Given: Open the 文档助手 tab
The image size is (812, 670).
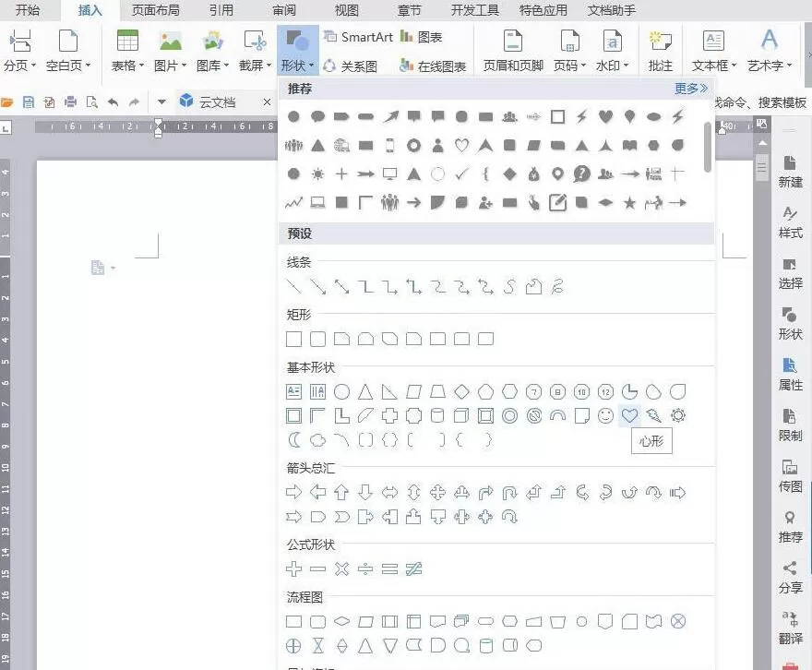Looking at the screenshot, I should point(612,10).
